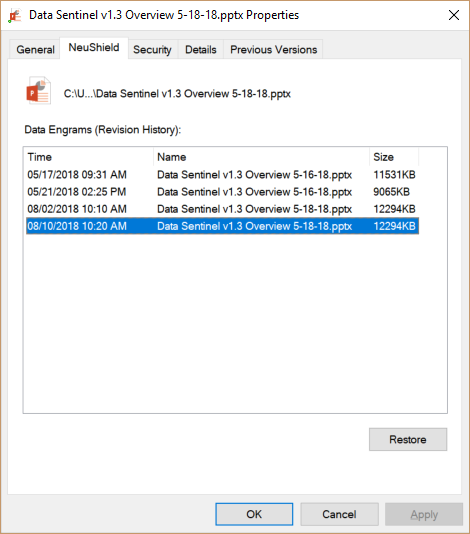Viewport: 470px width, 534px height.
Task: Select the 05/21/2018 02:25 PM revision
Action: pos(222,192)
